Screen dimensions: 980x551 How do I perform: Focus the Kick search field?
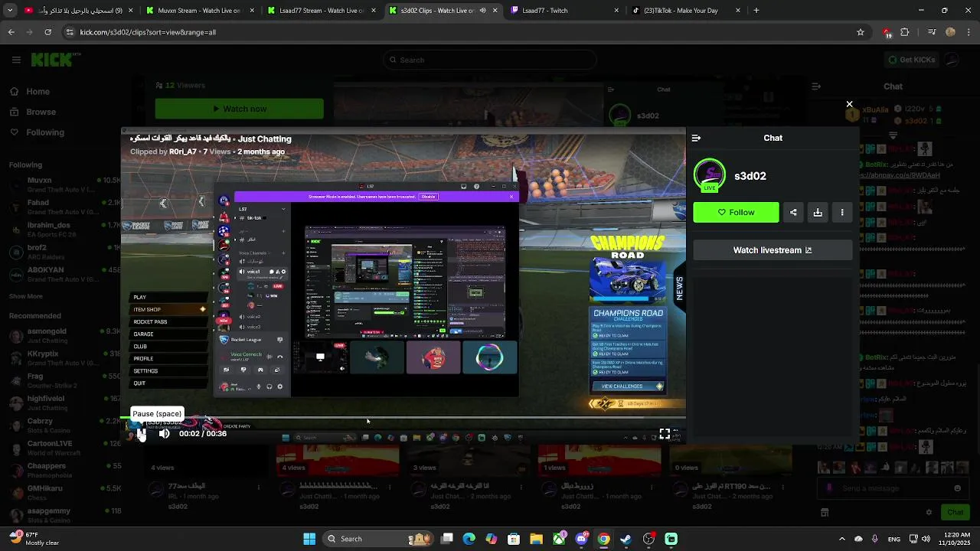click(x=490, y=60)
